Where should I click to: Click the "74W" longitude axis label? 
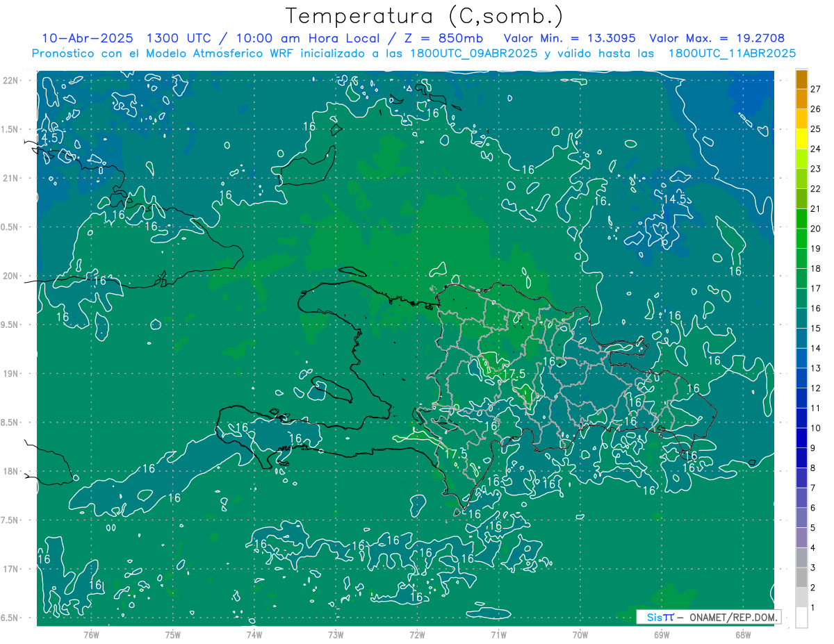[254, 634]
